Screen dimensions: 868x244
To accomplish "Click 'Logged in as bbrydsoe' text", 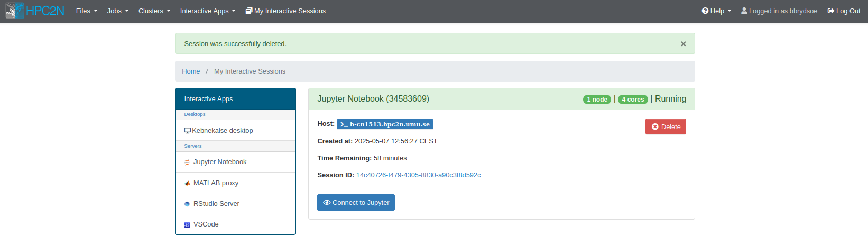I will point(783,11).
